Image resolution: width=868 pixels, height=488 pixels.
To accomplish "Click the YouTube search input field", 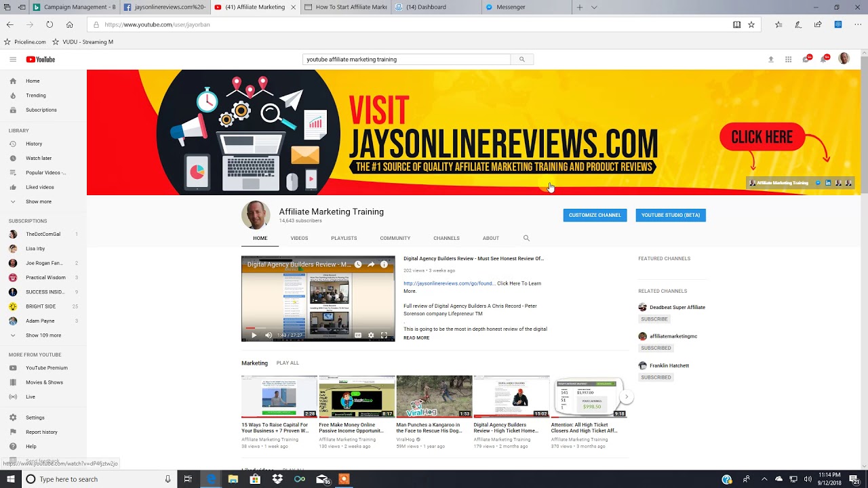I will point(406,60).
